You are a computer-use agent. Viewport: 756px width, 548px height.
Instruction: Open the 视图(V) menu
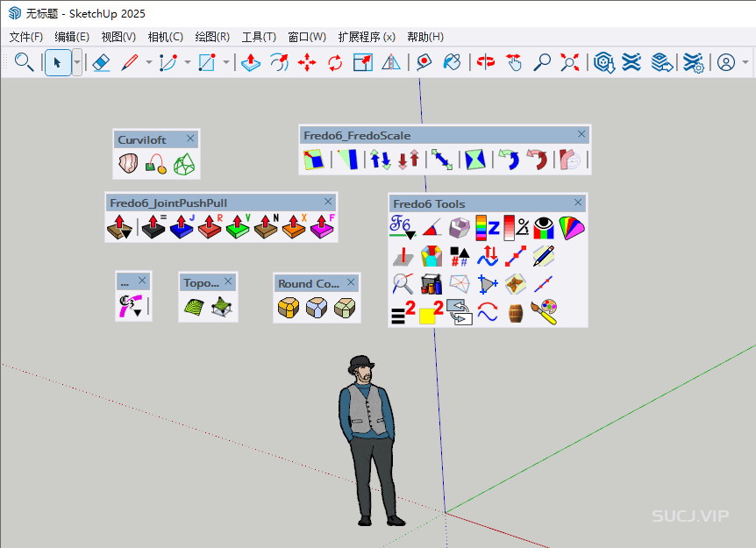pos(118,37)
